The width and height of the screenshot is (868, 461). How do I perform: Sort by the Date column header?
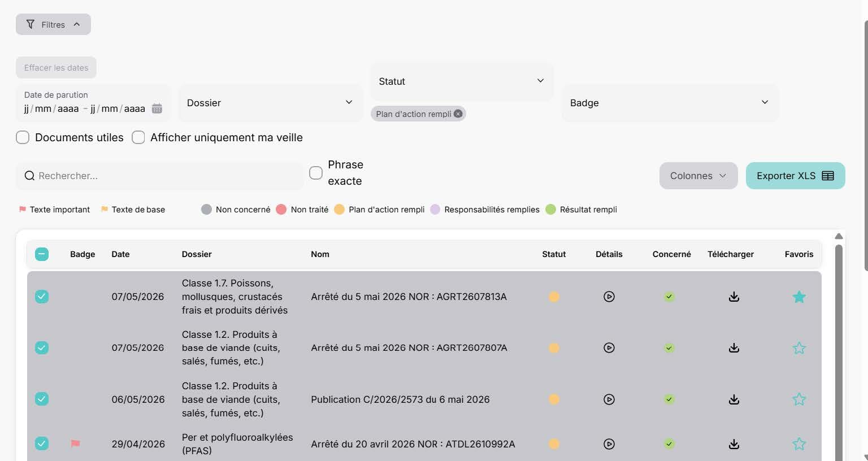(x=120, y=254)
